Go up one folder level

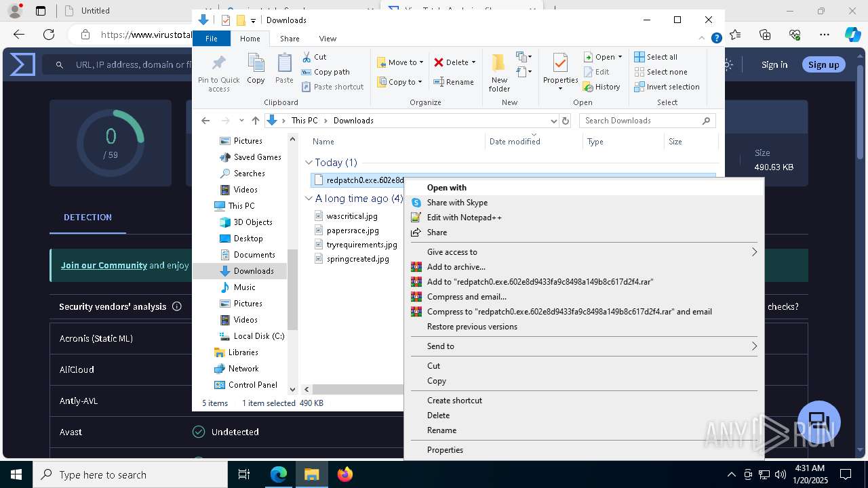tap(255, 121)
